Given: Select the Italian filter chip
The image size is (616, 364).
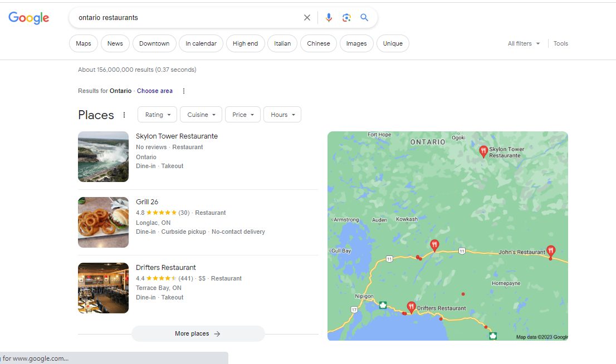Looking at the screenshot, I should 282,43.
